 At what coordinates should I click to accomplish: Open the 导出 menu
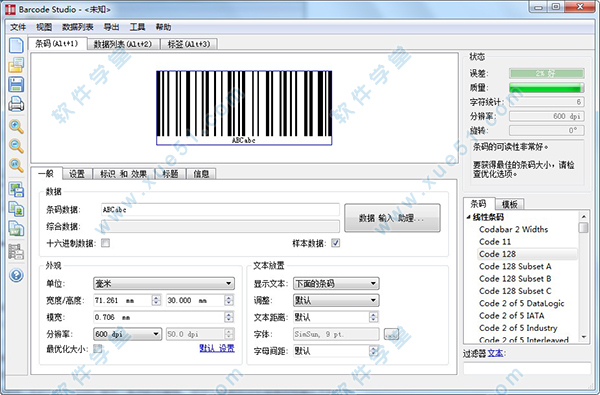coord(111,27)
